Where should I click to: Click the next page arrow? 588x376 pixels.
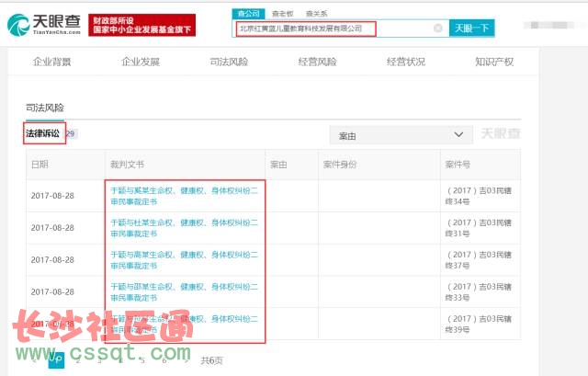click(186, 360)
